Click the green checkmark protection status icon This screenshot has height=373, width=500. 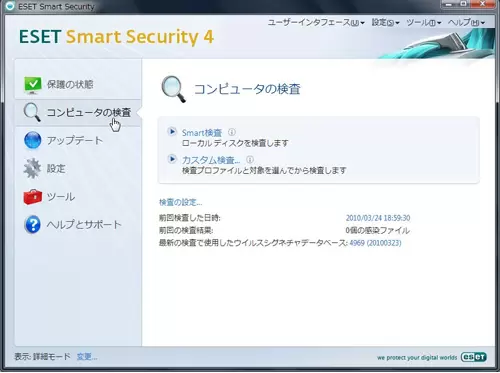click(x=33, y=85)
